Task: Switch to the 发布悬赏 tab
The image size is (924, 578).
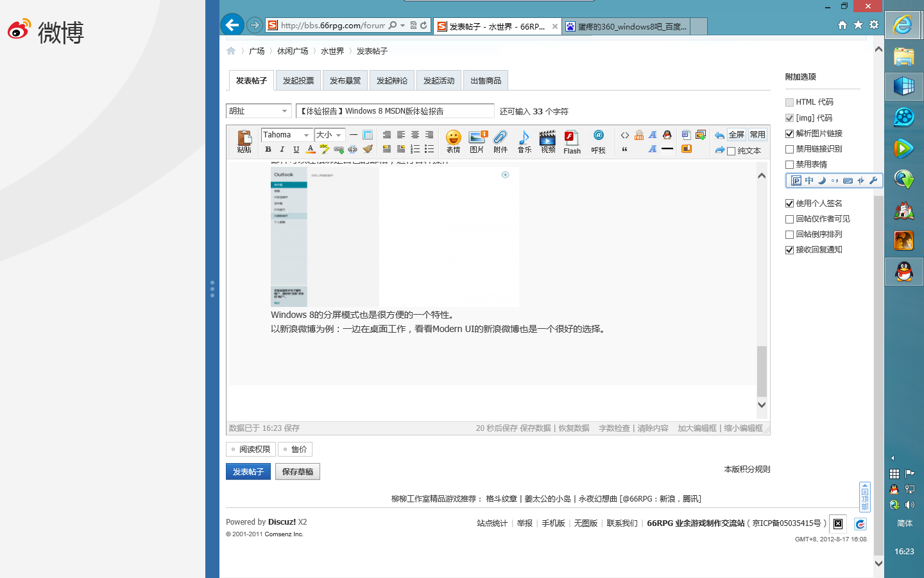Action: click(345, 80)
